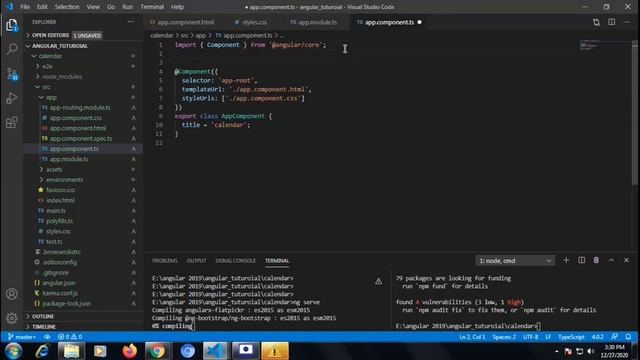The width and height of the screenshot is (640, 360).
Task: Open the Explorer view in activity bar
Action: (11, 25)
